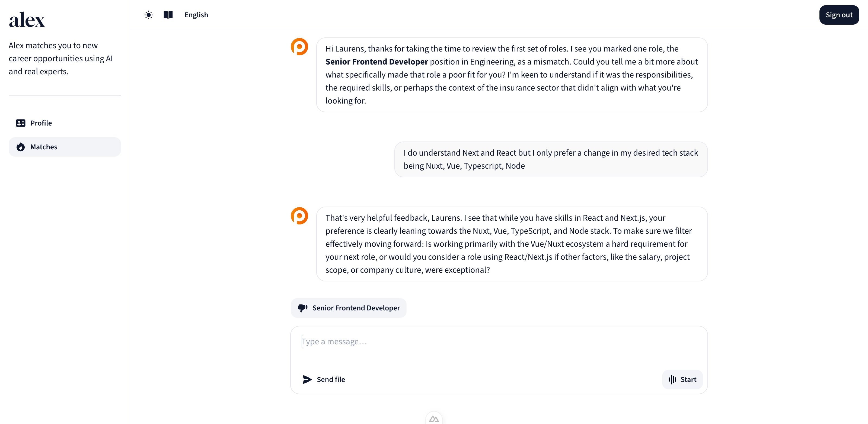Sign out of the account

839,15
